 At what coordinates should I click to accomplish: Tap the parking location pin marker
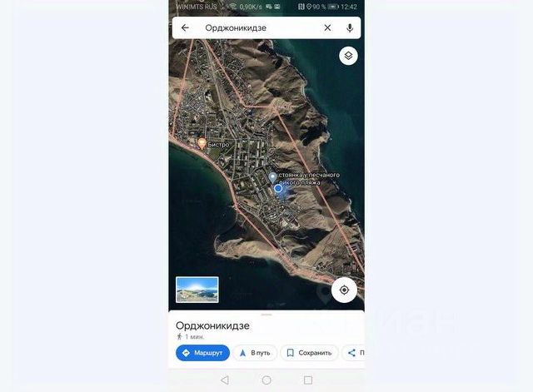coord(272,177)
